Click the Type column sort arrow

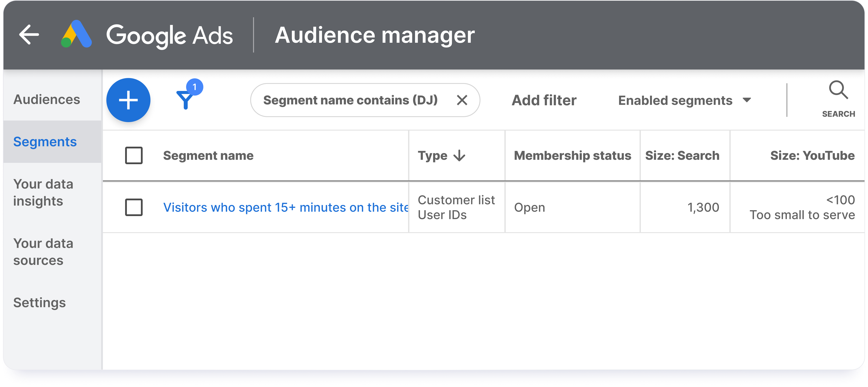tap(459, 156)
